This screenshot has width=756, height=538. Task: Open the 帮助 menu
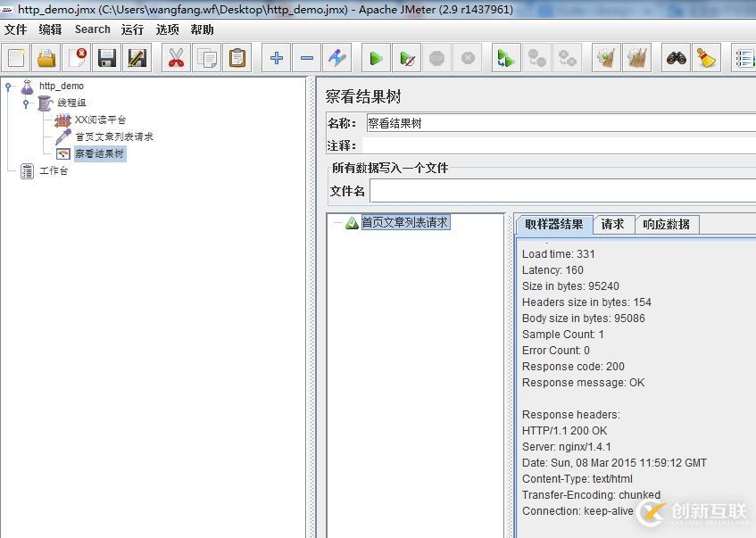pos(202,29)
